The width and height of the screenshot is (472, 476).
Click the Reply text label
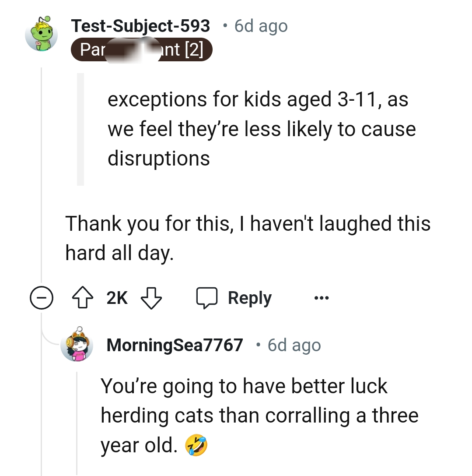coord(249,299)
